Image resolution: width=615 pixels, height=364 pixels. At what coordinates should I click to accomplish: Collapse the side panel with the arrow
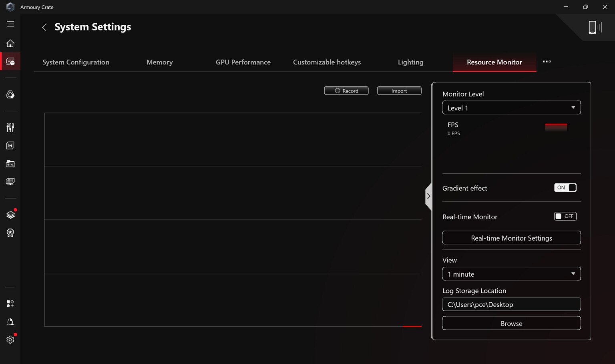click(428, 196)
